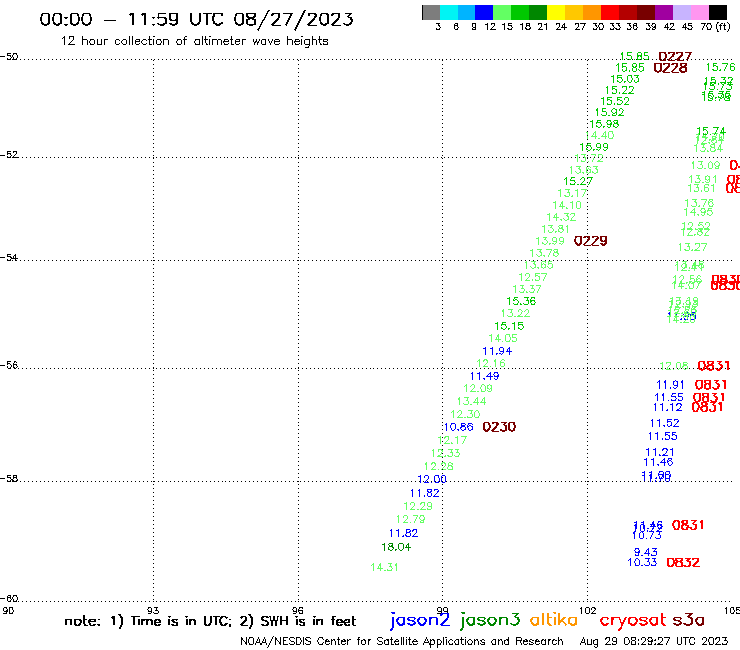Click the wave height value 12.79

[410, 519]
